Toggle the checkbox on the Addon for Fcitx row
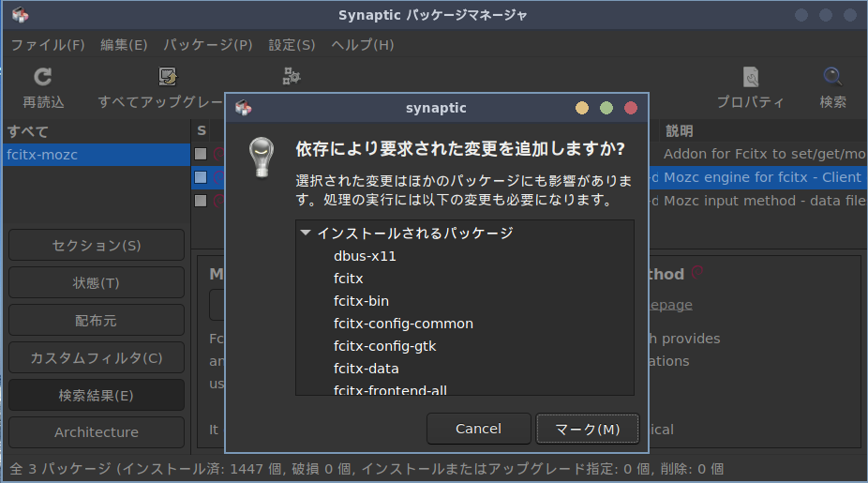868x483 pixels. 201,154
